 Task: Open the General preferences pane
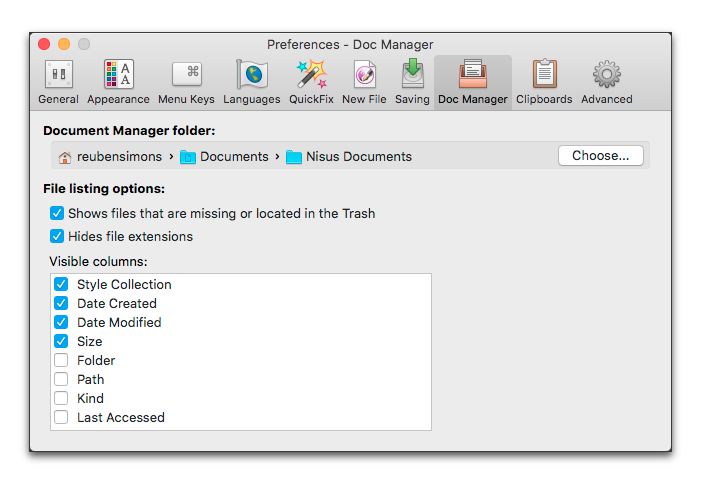coord(58,82)
